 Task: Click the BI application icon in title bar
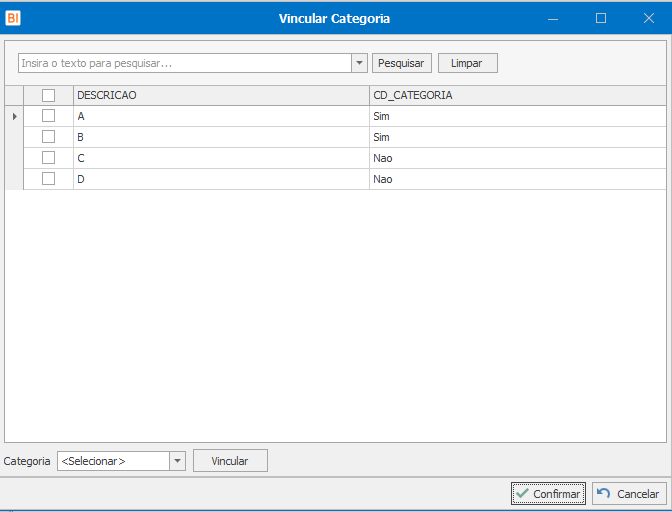point(13,18)
